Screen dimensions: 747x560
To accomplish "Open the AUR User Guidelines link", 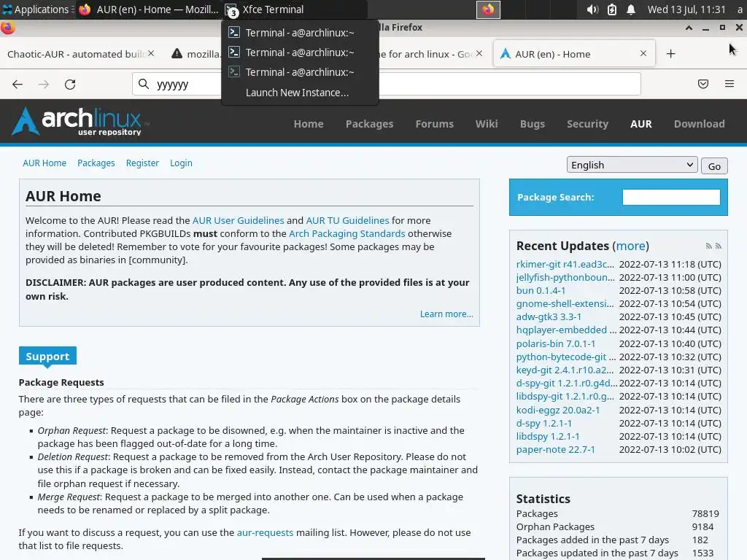I will [x=238, y=220].
